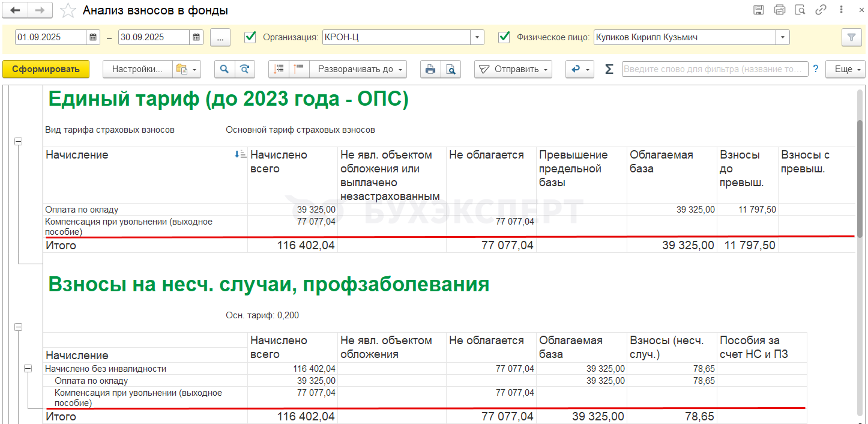Viewport: 868px width, 424px height.
Task: Toggle the Физическое лицо checkbox
Action: [505, 37]
